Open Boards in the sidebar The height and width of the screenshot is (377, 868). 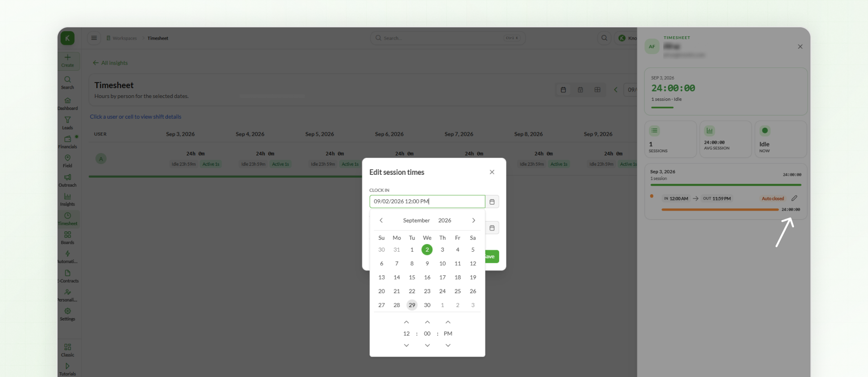[x=67, y=238]
